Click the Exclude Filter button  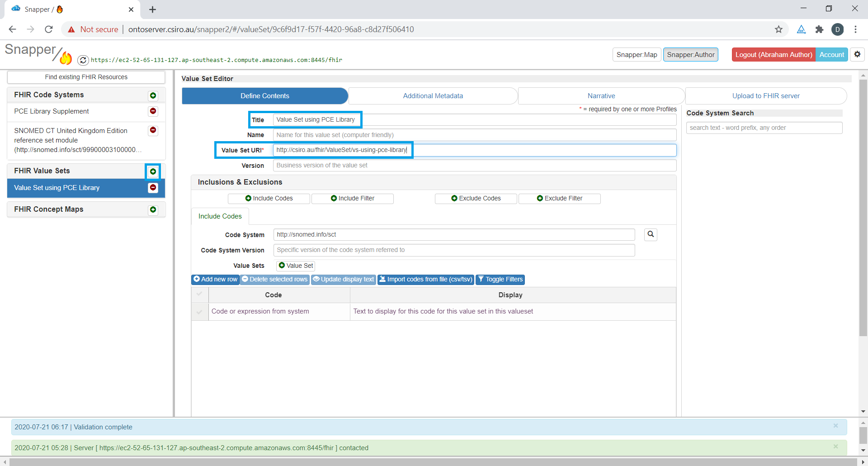(x=560, y=199)
